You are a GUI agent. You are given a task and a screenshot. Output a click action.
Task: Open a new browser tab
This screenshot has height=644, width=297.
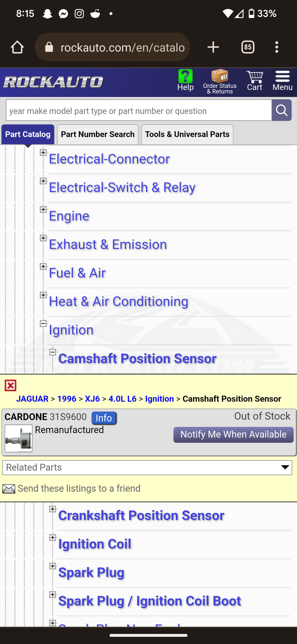tap(213, 47)
